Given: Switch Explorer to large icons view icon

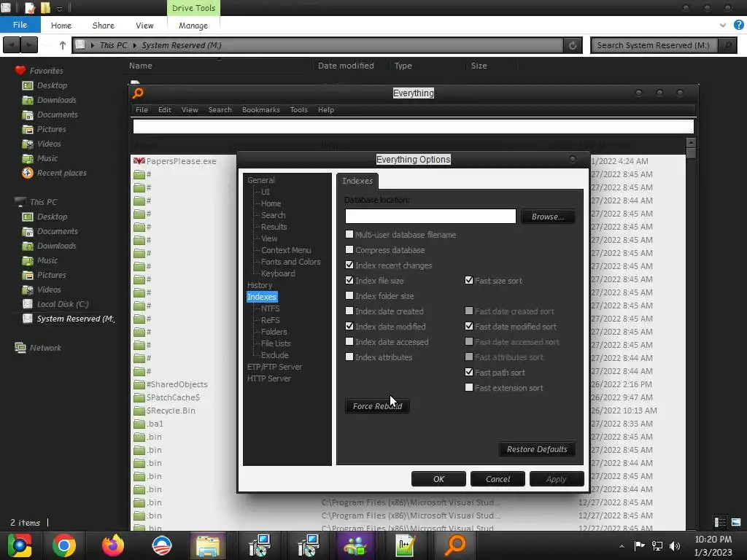Looking at the screenshot, I should [x=736, y=522].
